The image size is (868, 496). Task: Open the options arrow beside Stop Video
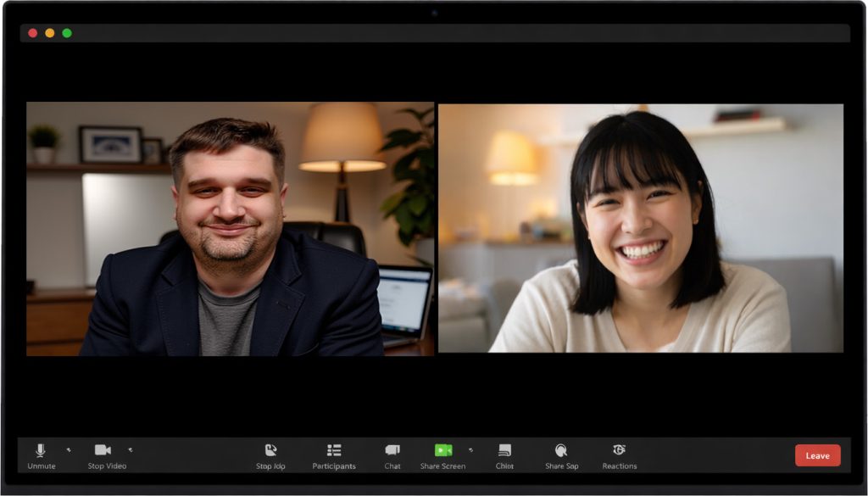coord(130,450)
